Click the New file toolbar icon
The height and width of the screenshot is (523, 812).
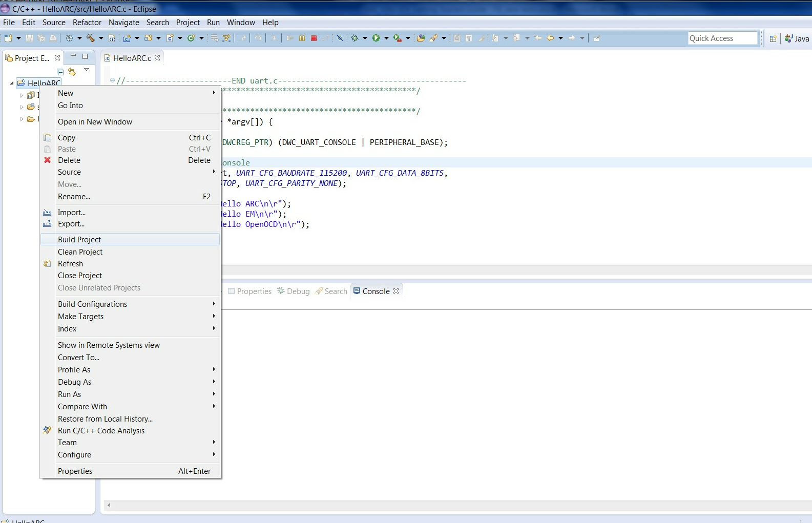[x=8, y=38]
